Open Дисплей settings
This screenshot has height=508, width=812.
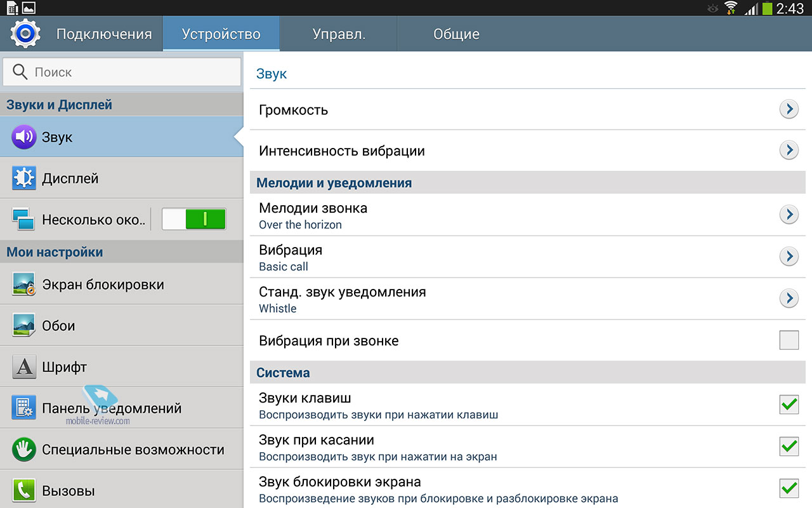pos(121,178)
